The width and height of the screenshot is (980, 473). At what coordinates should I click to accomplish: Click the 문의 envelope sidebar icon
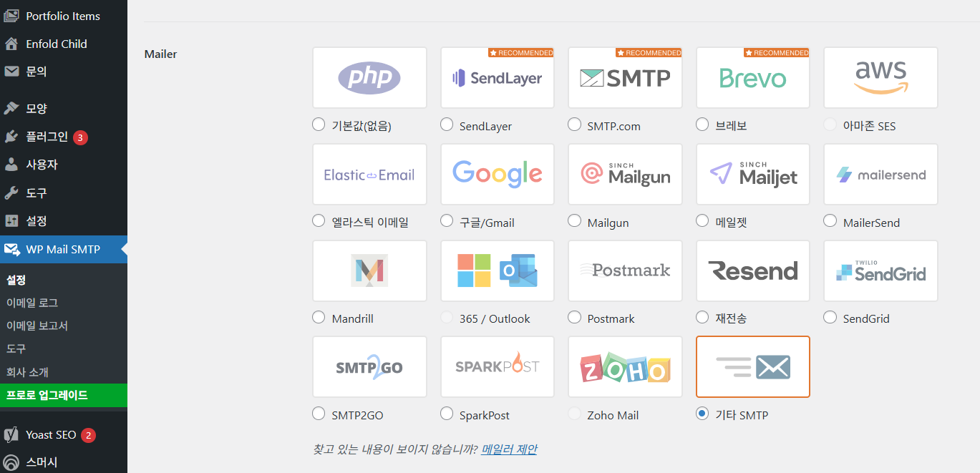11,72
